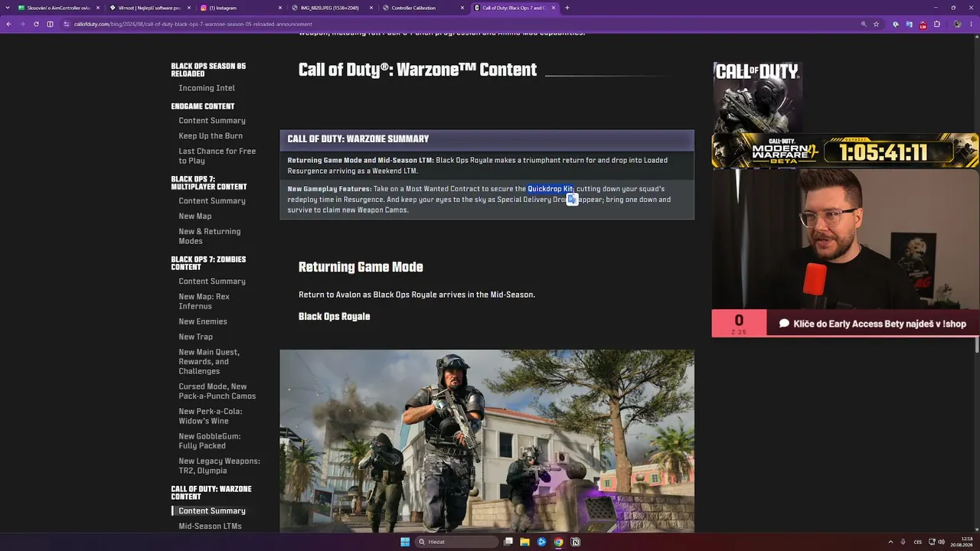Jump to Incoming Intel section
The height and width of the screenshot is (551, 980).
click(207, 88)
